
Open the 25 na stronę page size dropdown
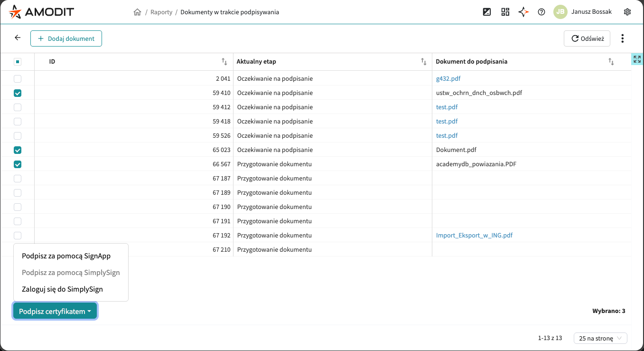tap(600, 338)
